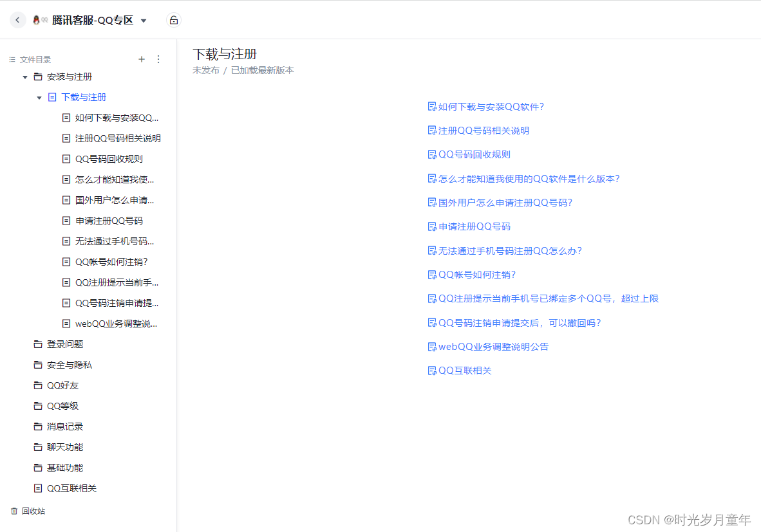Click page icon of sidebar QQ号码回收规则

coord(66,159)
